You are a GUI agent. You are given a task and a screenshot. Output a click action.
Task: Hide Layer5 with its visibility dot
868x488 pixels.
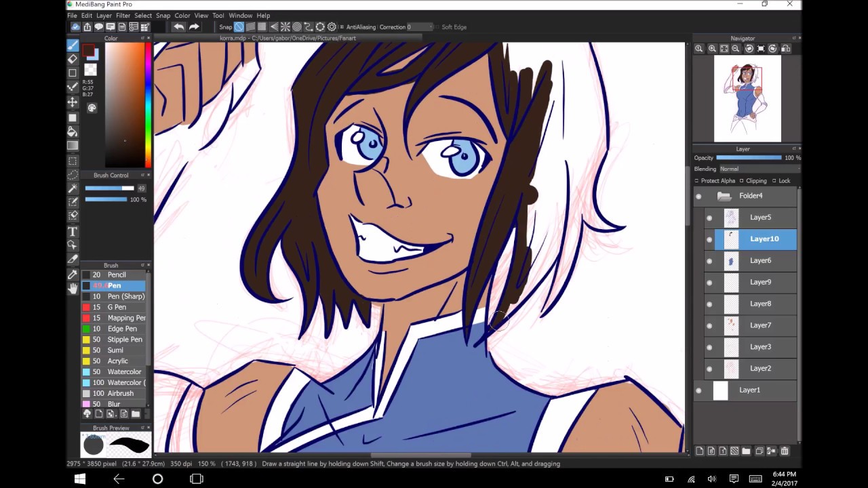[x=709, y=218]
